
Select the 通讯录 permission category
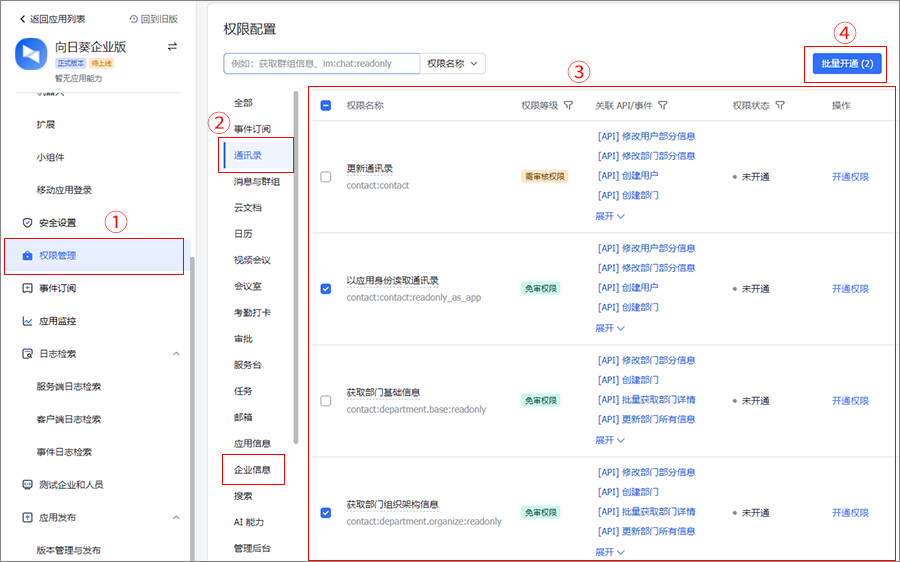coord(248,155)
